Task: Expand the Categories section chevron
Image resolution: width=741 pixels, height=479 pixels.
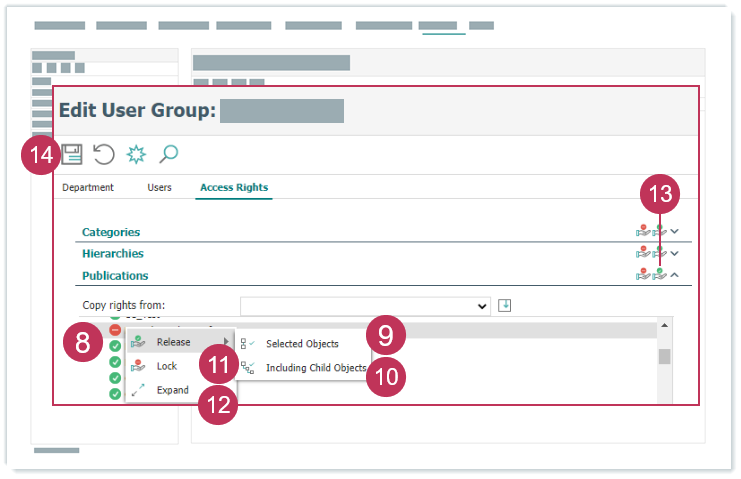Action: (x=675, y=232)
